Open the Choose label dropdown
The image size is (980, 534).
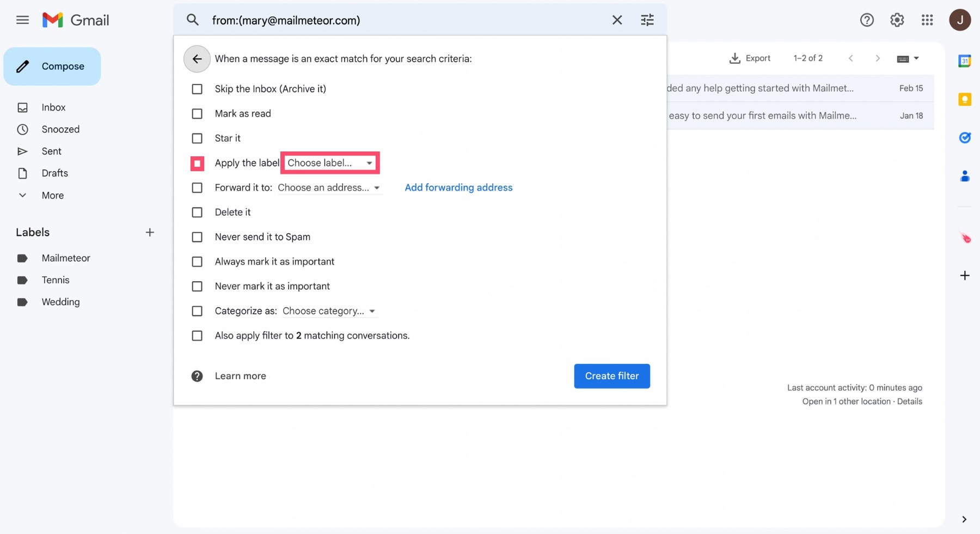click(330, 163)
